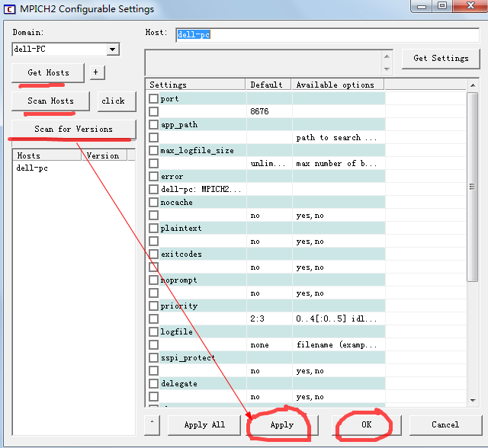The image size is (488, 448).
Task: Check the app_path checkbox
Action: (153, 125)
